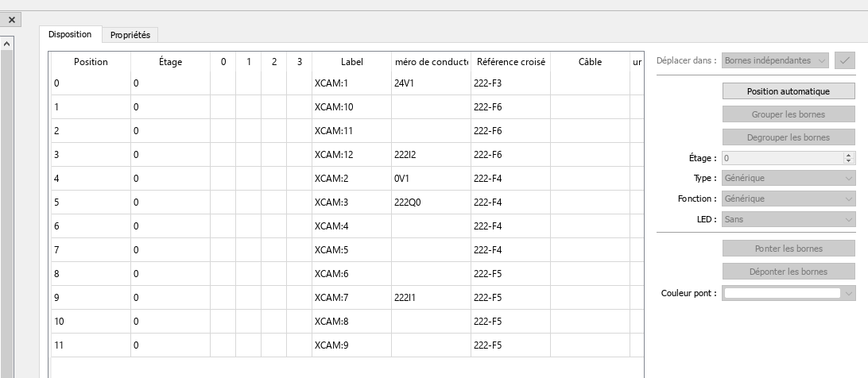The image size is (868, 378).
Task: Click the Référence croisée column header
Action: (509, 62)
